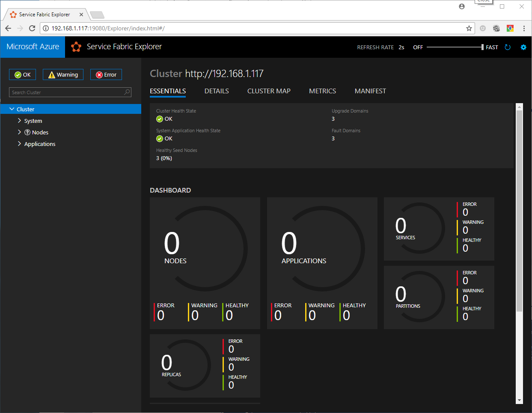Click the 'Fault Domains' label
The width and height of the screenshot is (532, 413).
[346, 131]
